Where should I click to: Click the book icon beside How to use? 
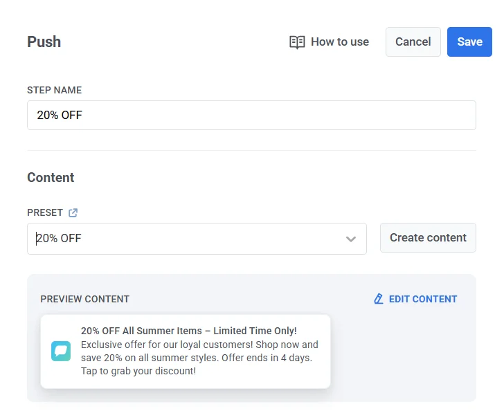pos(297,42)
